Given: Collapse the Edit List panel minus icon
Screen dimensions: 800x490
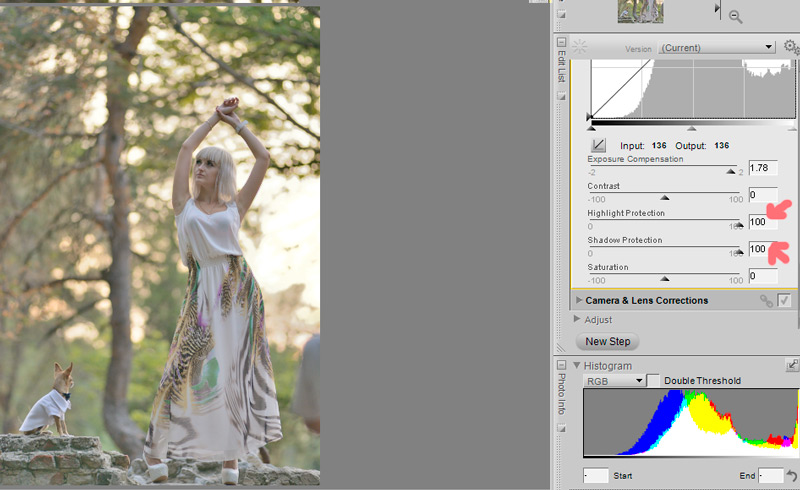Looking at the screenshot, I should 561,42.
